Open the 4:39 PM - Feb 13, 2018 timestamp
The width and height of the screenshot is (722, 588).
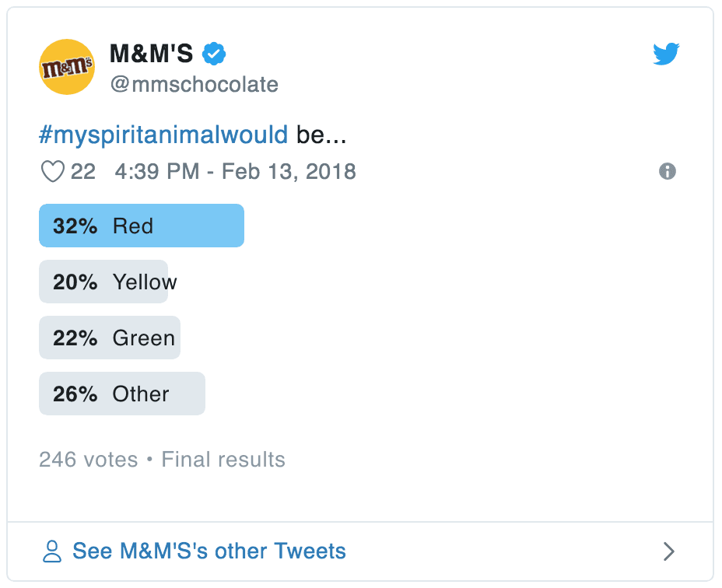click(x=235, y=171)
